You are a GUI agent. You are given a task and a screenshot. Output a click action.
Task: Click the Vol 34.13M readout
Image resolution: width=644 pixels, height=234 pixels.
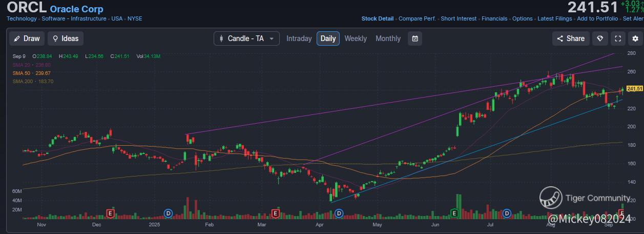[x=149, y=56]
